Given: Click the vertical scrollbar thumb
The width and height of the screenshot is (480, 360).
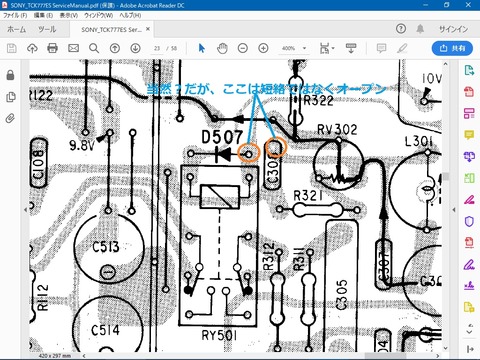Looking at the screenshot, I should (446, 176).
